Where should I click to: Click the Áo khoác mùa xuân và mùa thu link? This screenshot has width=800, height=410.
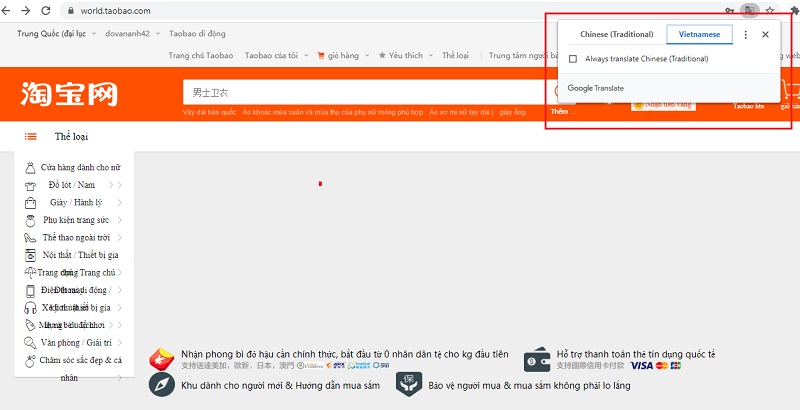(x=333, y=112)
